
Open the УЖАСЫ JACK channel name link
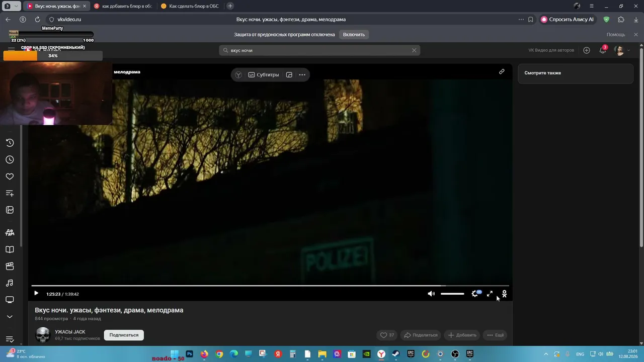pyautogui.click(x=70, y=332)
